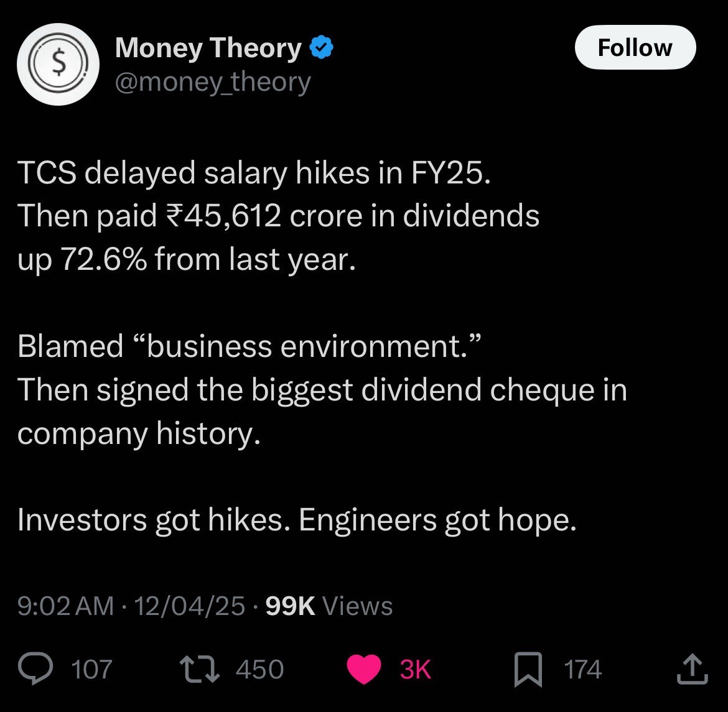The image size is (728, 712).
Task: Open the 99K Views analytics
Action: (x=329, y=606)
